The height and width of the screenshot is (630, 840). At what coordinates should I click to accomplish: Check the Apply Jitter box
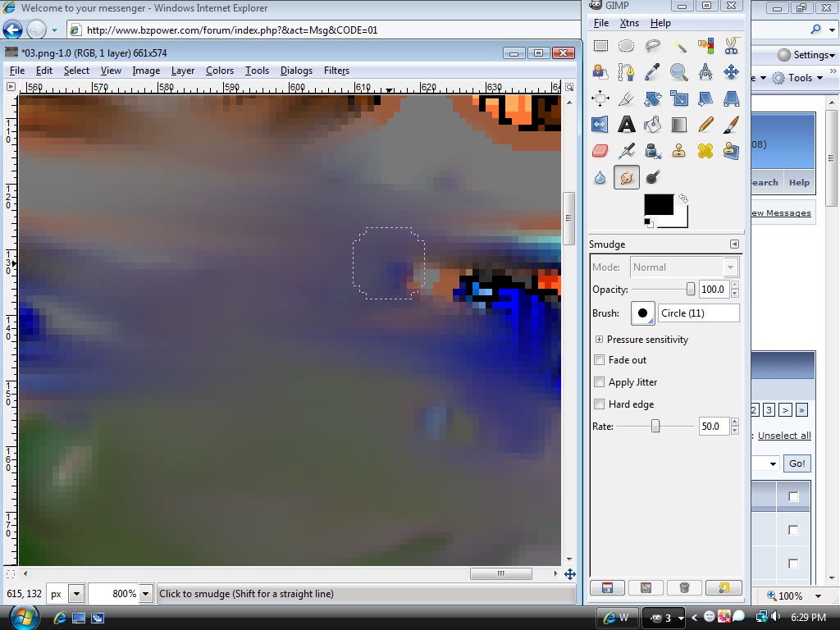599,381
